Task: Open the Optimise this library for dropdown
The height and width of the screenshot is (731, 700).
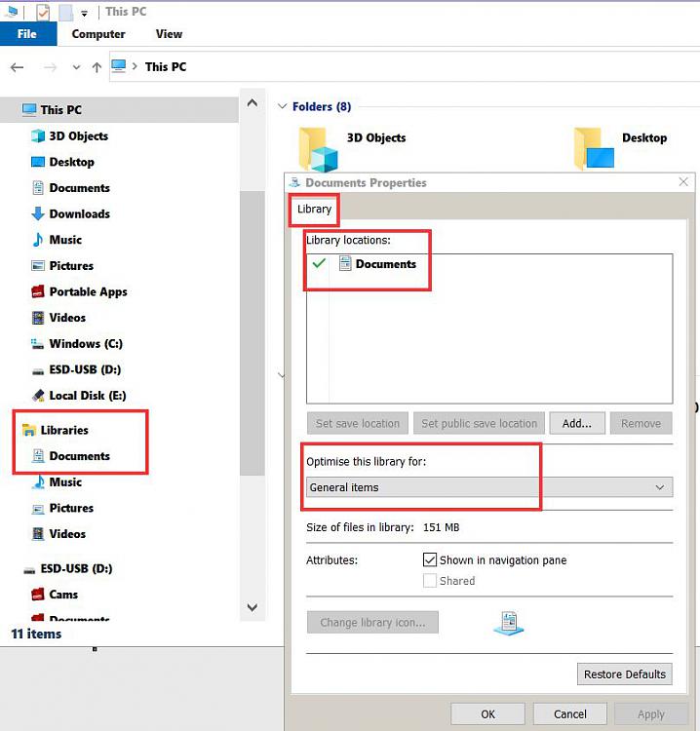Action: (x=489, y=487)
